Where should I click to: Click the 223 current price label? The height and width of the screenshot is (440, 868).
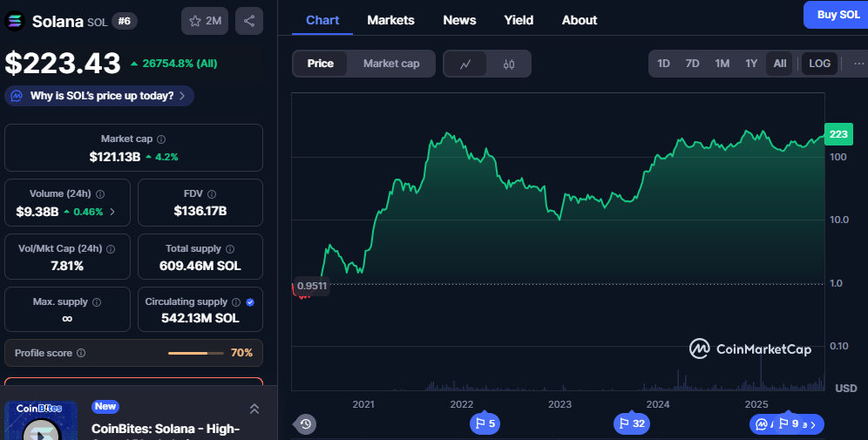[x=838, y=134]
